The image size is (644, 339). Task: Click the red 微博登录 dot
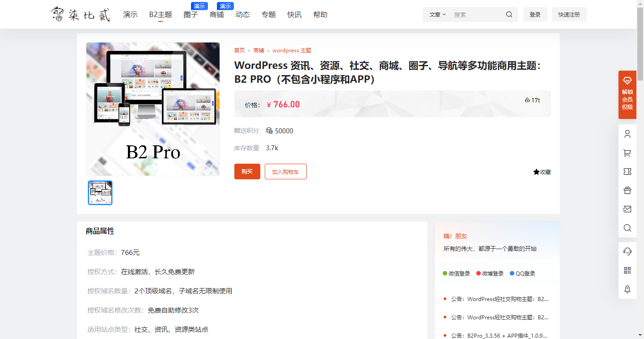[479, 273]
